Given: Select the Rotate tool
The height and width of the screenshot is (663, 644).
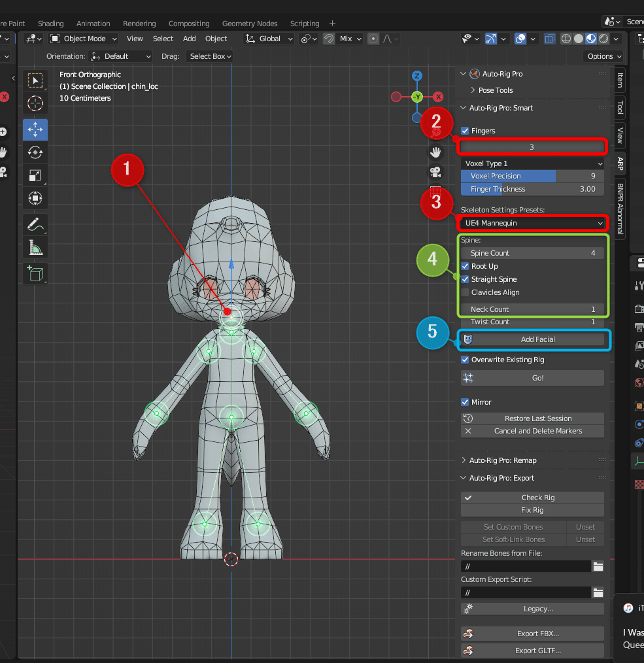Looking at the screenshot, I should 35,152.
